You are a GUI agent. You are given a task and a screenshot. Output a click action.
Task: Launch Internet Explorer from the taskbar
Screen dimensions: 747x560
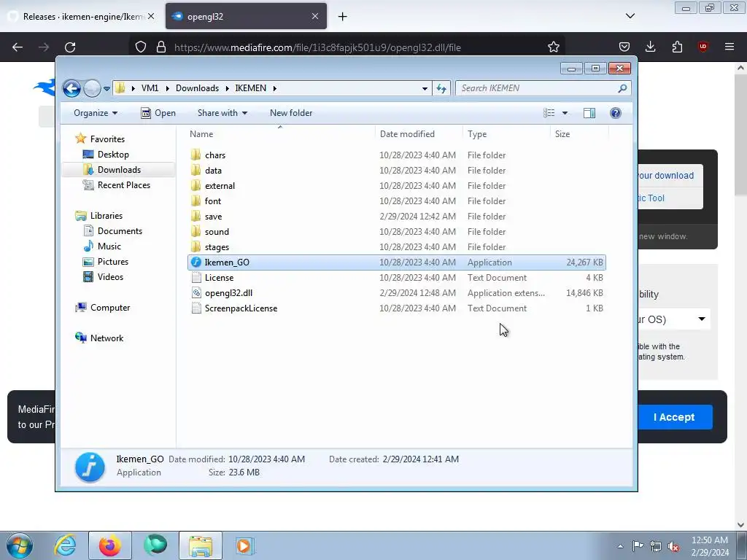click(x=65, y=545)
